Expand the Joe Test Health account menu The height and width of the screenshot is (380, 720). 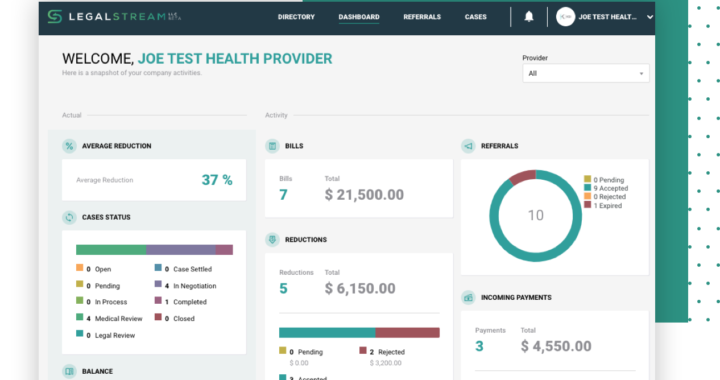(x=650, y=17)
